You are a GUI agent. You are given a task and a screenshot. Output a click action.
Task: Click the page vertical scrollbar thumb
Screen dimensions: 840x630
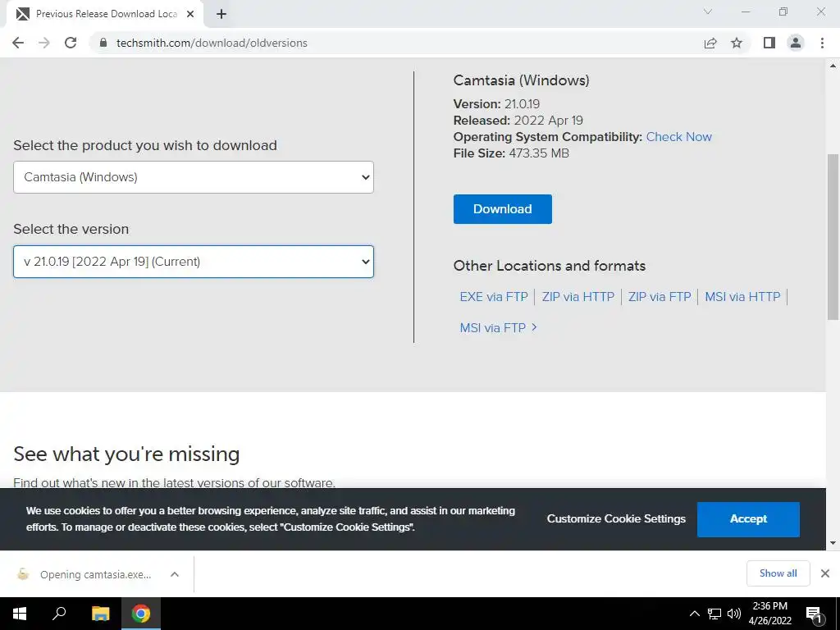click(x=833, y=236)
